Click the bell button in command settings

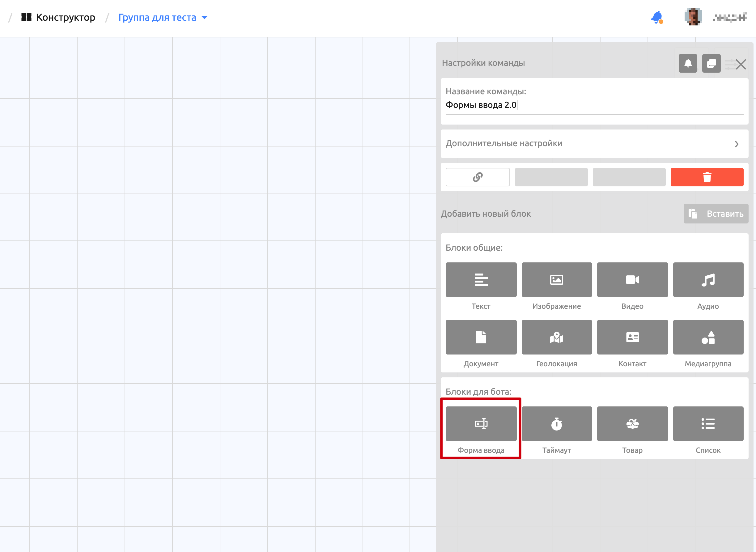(688, 63)
